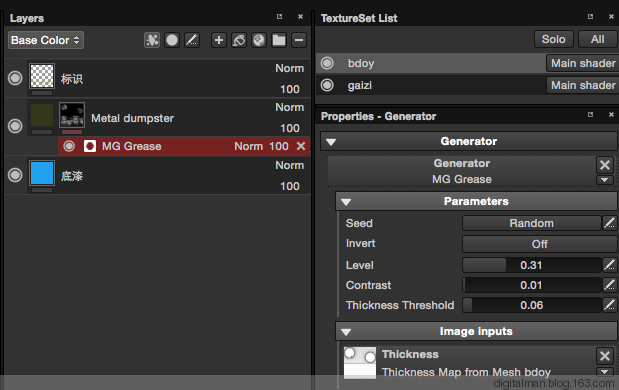
Task: Adjust the Contrast slider
Action: click(531, 285)
